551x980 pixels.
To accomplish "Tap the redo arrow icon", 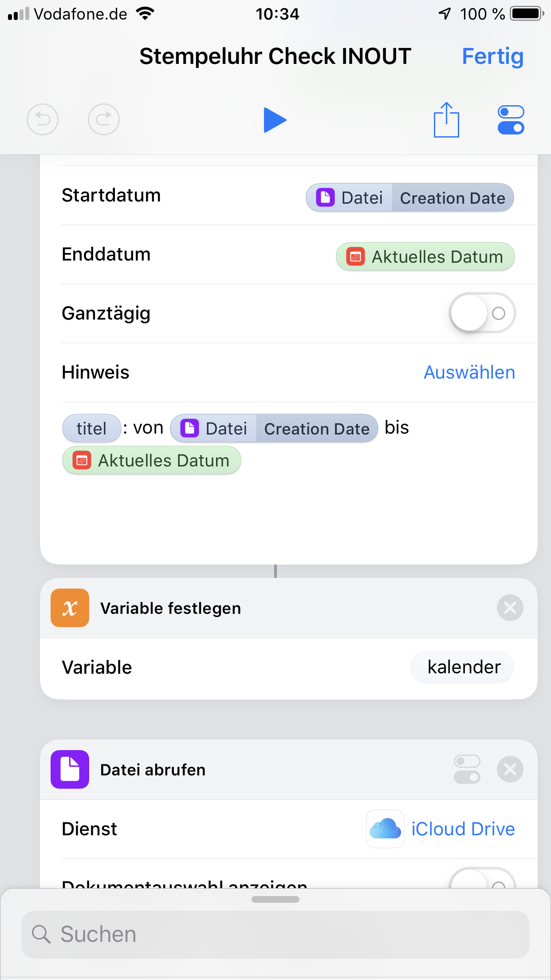I will [104, 119].
